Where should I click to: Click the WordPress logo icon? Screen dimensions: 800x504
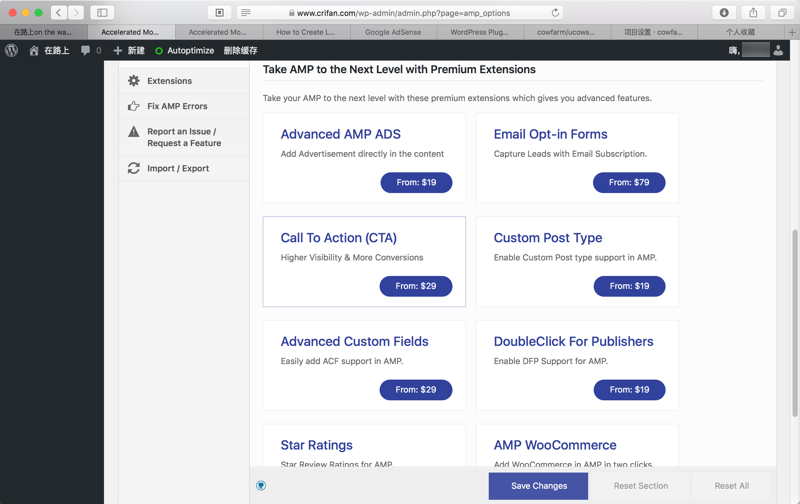coord(12,50)
